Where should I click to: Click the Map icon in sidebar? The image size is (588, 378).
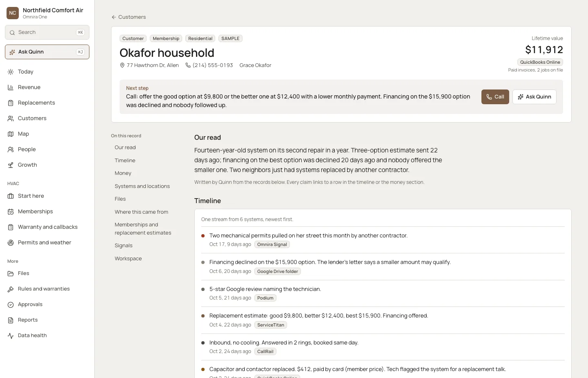pos(11,134)
